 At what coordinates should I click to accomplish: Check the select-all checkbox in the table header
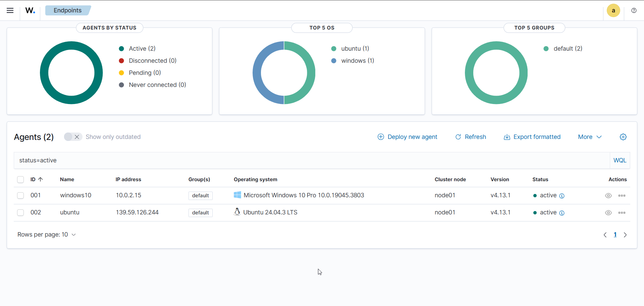[x=20, y=180]
